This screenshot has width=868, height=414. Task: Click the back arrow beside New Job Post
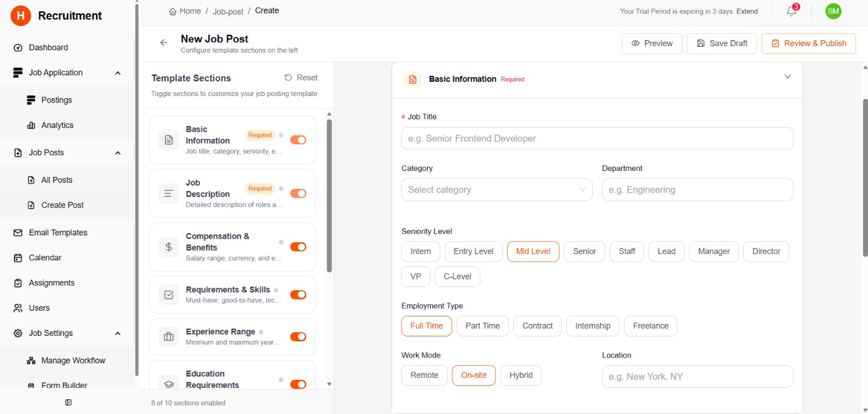pyautogui.click(x=163, y=43)
